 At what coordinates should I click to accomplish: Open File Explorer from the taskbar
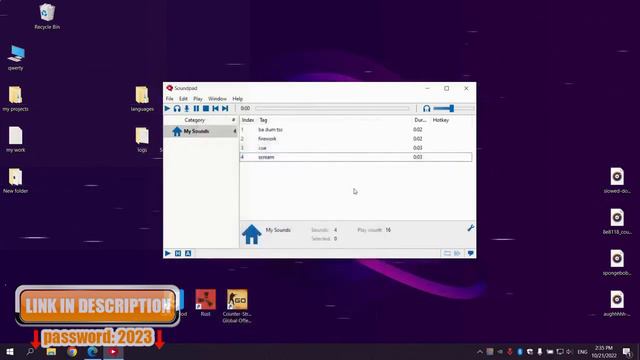tap(51, 351)
